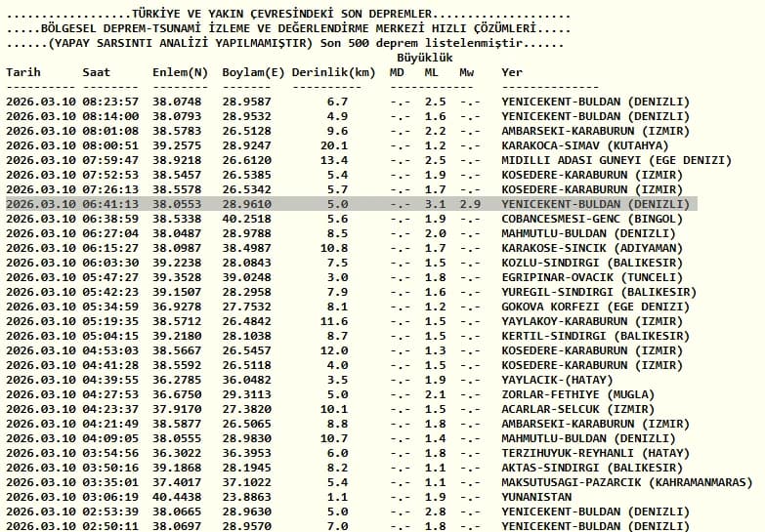
Task: Click the Boylam(E) column header
Action: coord(253,72)
